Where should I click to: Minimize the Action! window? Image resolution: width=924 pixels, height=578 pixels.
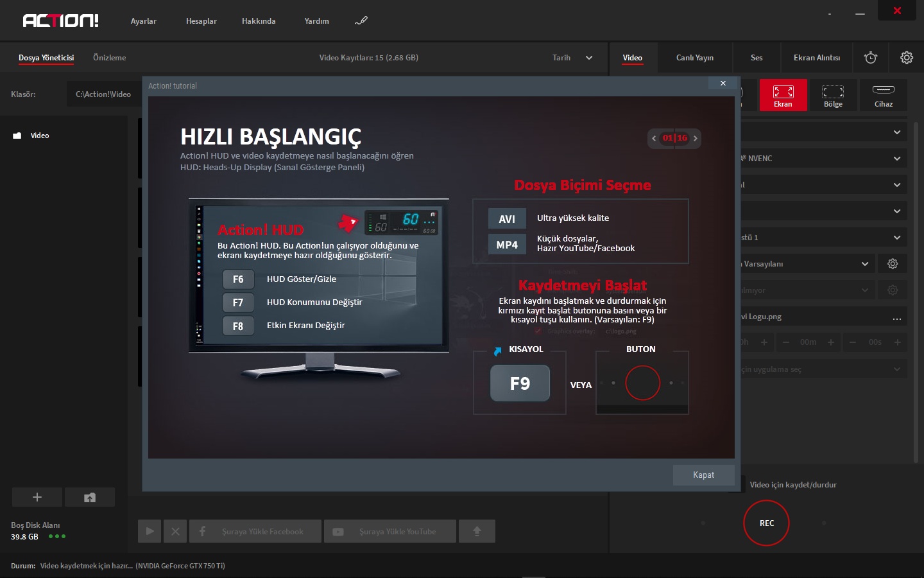coord(860,13)
